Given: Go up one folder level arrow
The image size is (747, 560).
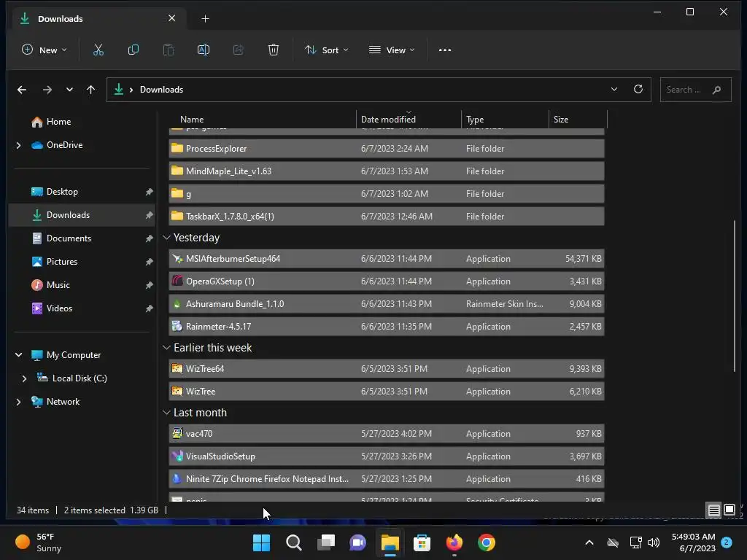Looking at the screenshot, I should [91, 90].
